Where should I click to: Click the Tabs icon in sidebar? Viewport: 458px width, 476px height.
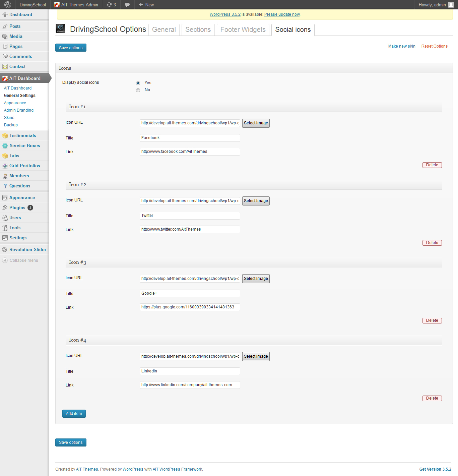point(5,156)
